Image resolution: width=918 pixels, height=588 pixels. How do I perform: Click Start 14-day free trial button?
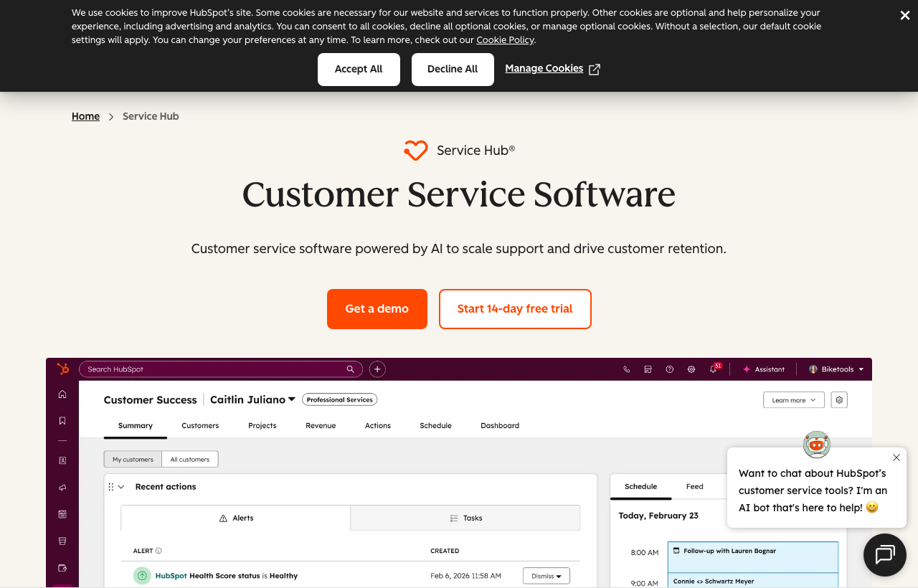(515, 309)
